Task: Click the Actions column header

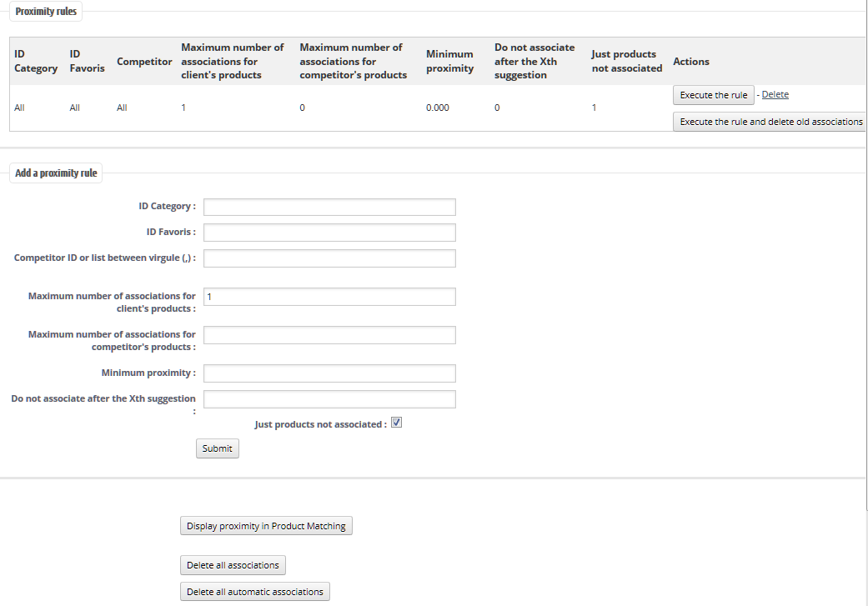Action: (x=691, y=62)
